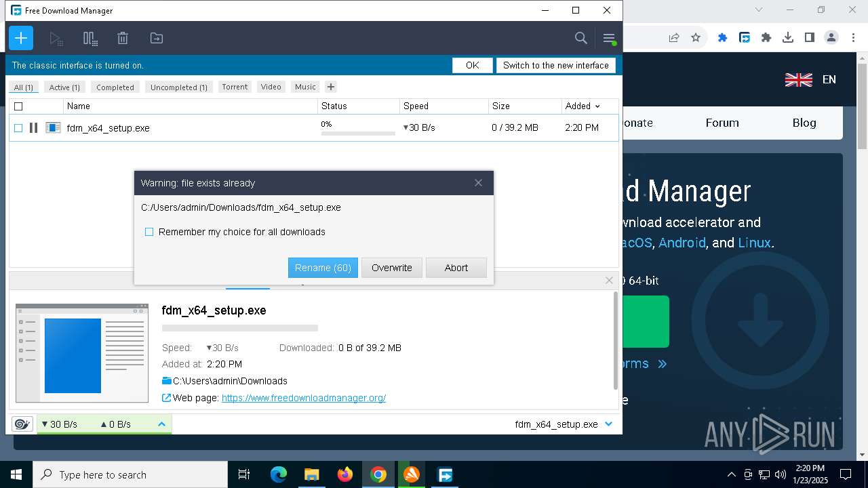Open Microsoft Edge from taskbar

(x=279, y=474)
